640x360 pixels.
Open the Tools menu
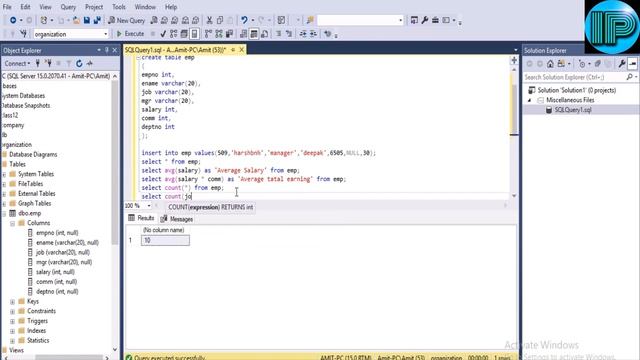point(119,7)
